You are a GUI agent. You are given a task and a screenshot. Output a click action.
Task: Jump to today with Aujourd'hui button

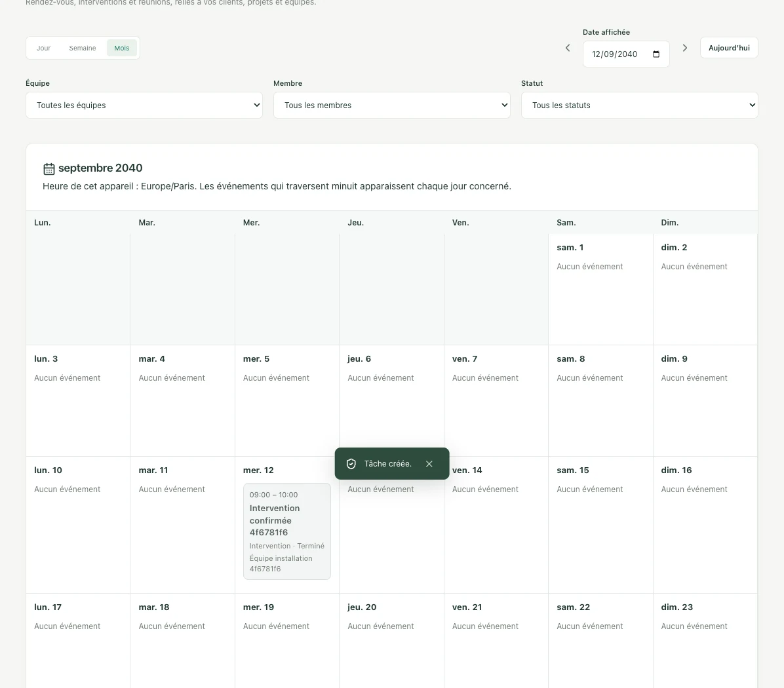click(729, 48)
